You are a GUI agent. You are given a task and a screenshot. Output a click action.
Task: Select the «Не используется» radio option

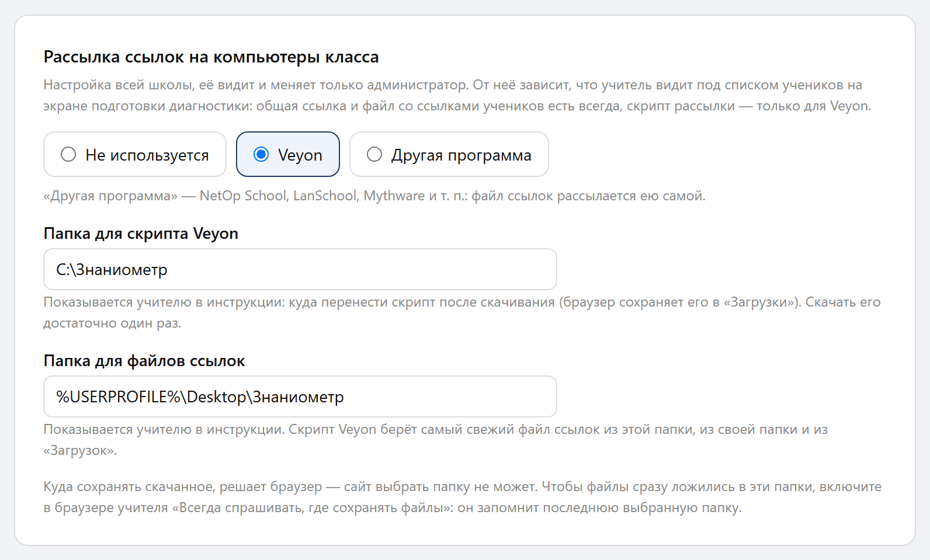pos(135,154)
